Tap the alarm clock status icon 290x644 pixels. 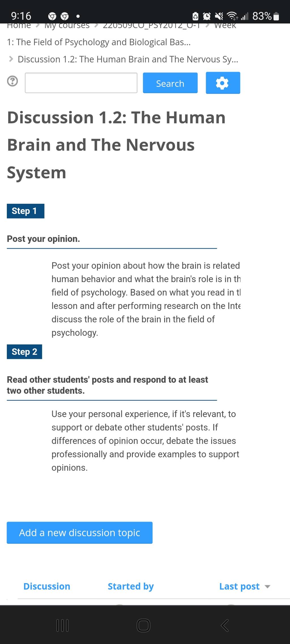click(207, 16)
